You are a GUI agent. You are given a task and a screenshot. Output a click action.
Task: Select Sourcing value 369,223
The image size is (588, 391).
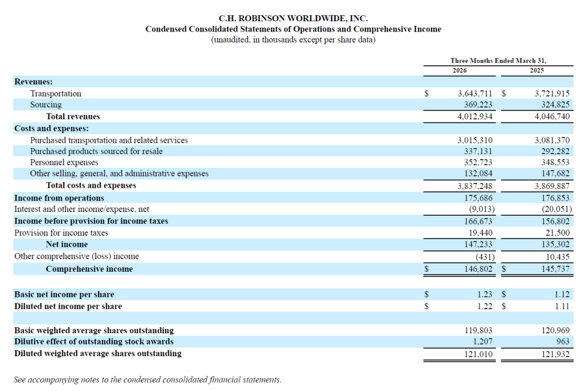pos(478,105)
